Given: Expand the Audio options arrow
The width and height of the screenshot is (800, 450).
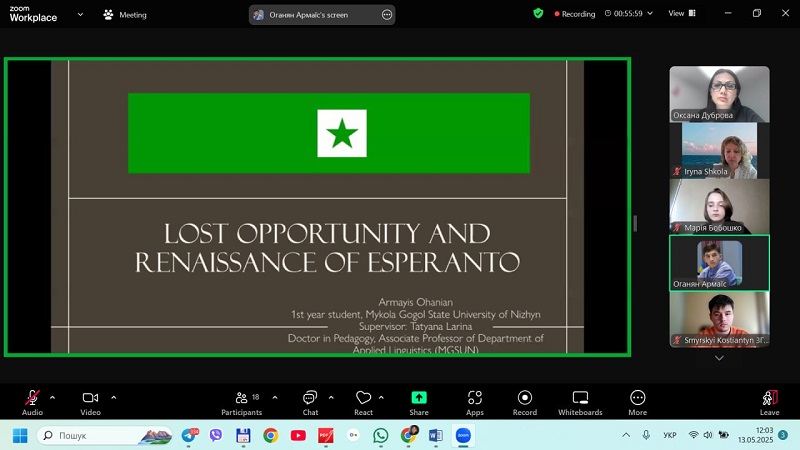Looking at the screenshot, I should point(52,397).
